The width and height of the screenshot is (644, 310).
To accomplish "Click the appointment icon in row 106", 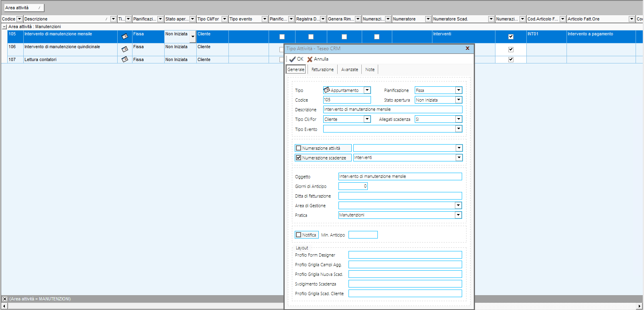I will point(125,49).
